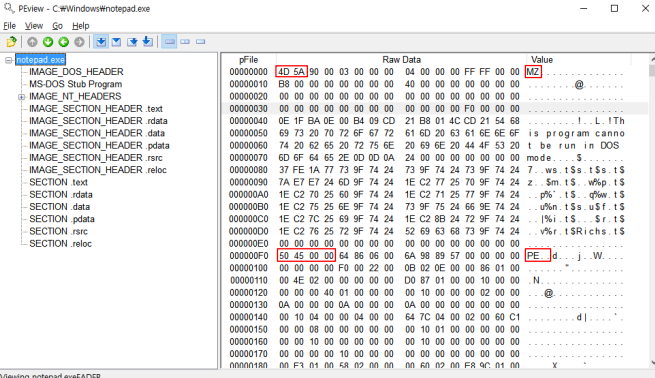Click offset 00000040 in pFile column
This screenshot has height=378, width=655.
tap(248, 121)
